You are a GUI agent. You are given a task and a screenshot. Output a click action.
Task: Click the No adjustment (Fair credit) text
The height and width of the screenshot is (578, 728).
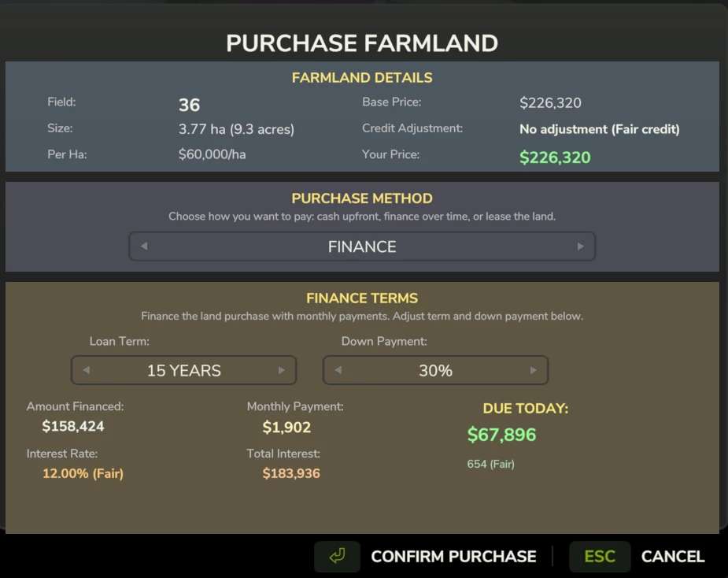click(599, 129)
